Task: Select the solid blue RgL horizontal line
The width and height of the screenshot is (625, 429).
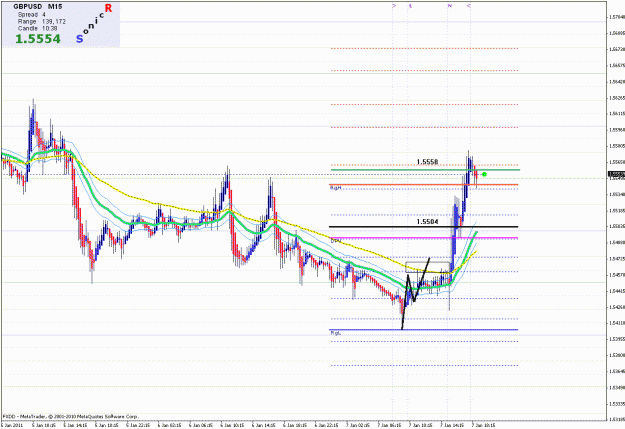Action: coord(423,330)
